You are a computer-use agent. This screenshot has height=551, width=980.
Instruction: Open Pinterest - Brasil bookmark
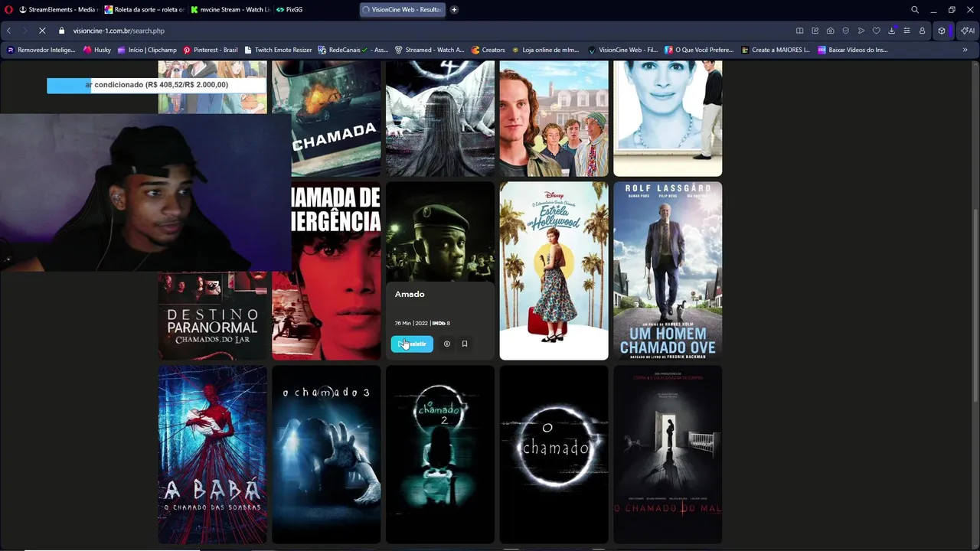(211, 50)
